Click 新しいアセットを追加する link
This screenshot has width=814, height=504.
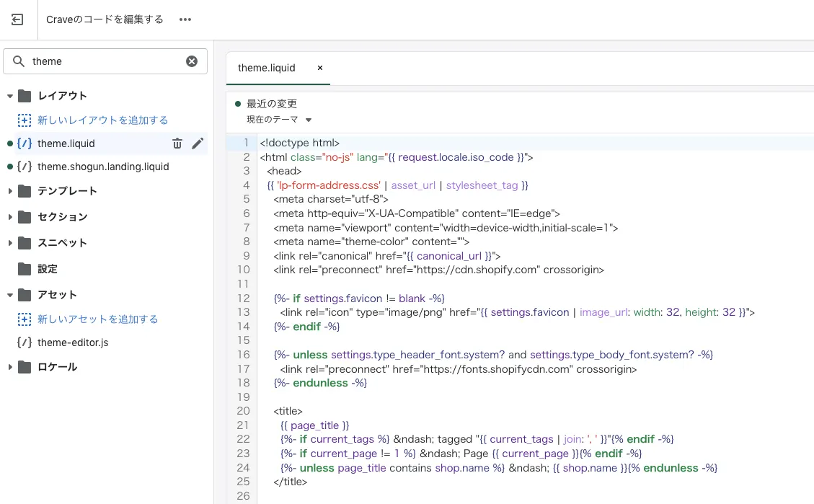97,319
